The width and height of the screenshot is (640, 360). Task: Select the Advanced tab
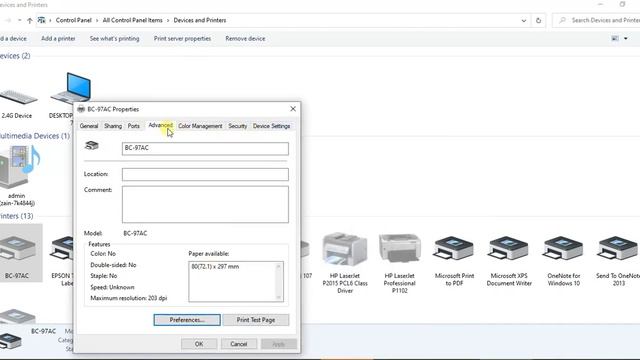[x=160, y=125]
